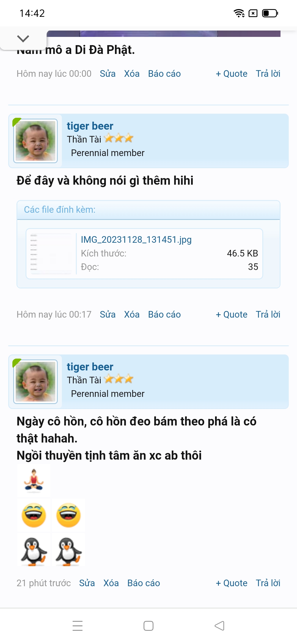Tap the battery status icon
Image resolution: width=297 pixels, height=644 pixels.
270,13
